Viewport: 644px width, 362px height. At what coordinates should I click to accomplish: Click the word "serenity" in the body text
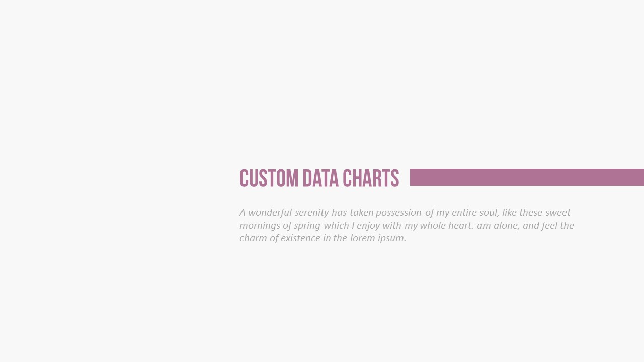pos(311,213)
